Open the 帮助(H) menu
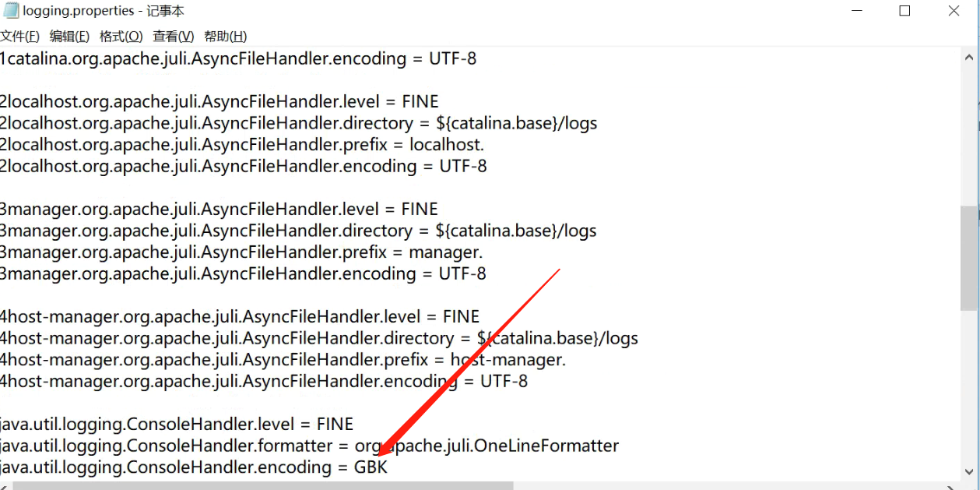980x490 pixels. pyautogui.click(x=225, y=37)
